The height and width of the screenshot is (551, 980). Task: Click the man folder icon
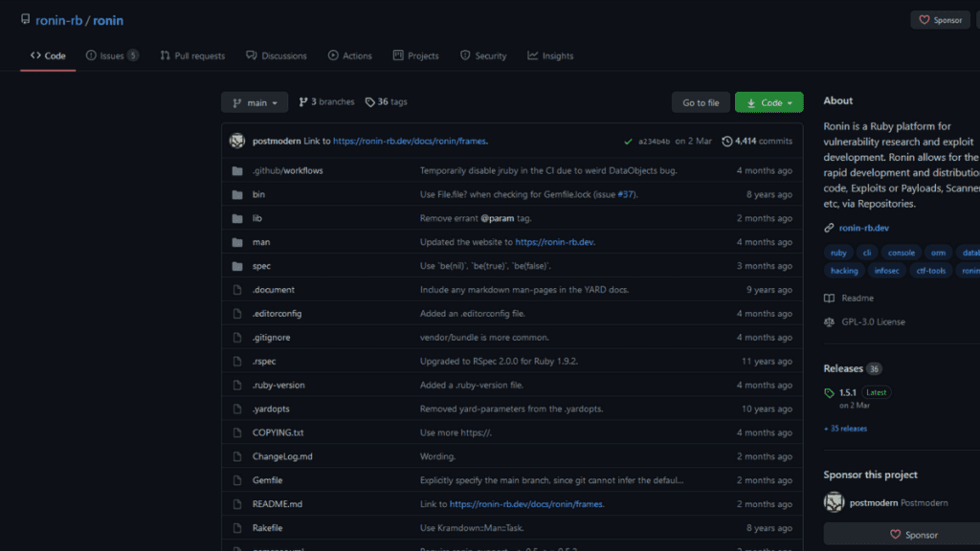click(237, 242)
